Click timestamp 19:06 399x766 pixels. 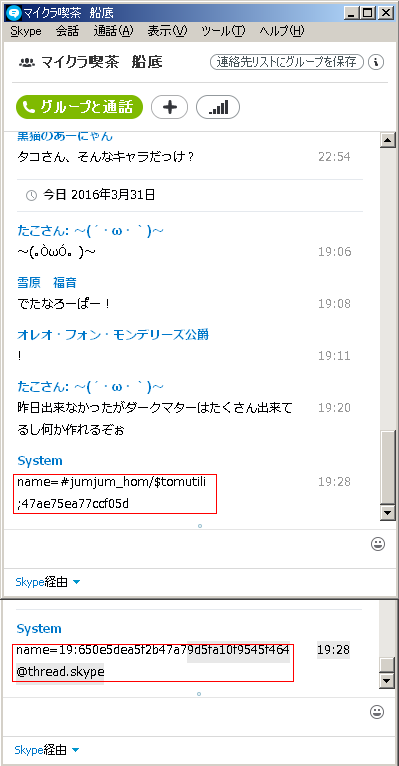point(335,252)
